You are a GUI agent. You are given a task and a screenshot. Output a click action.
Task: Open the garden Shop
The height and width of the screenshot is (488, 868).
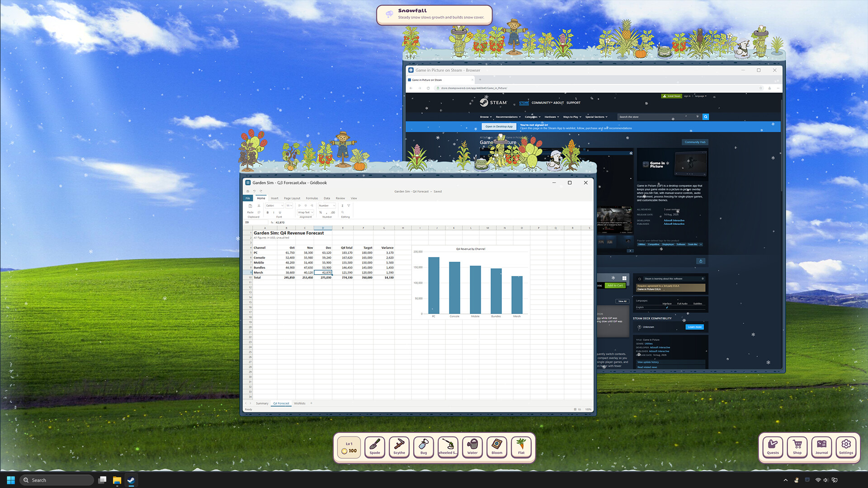click(797, 447)
